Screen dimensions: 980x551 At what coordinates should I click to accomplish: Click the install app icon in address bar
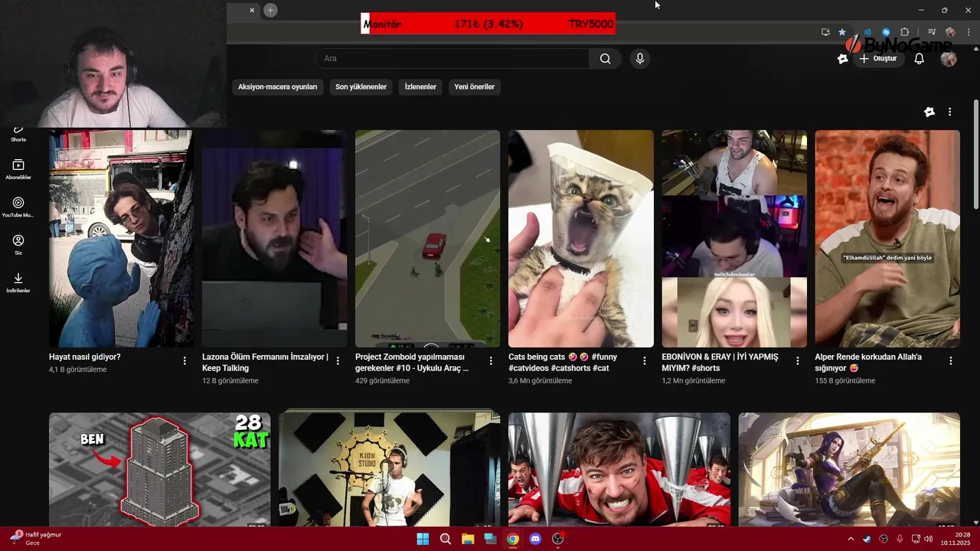[825, 32]
